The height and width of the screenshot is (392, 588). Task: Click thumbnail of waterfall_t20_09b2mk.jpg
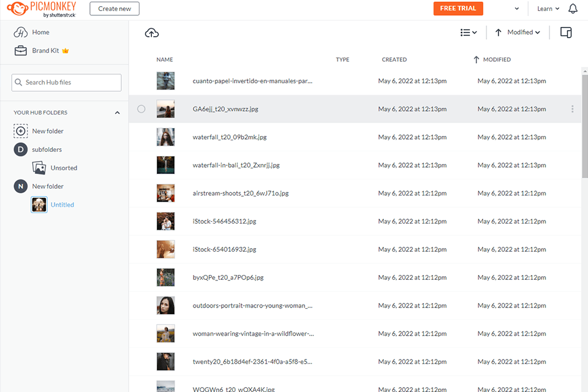tap(165, 137)
